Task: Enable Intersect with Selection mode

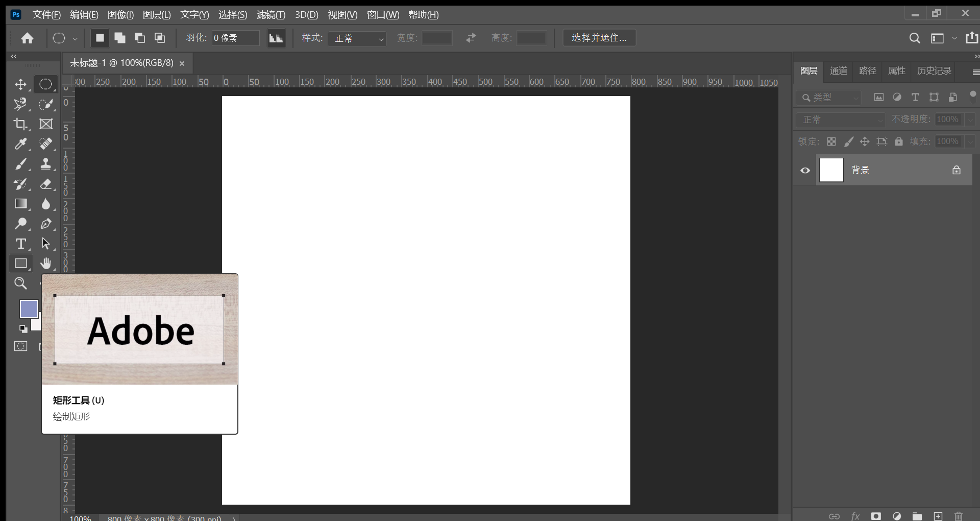Action: click(160, 38)
